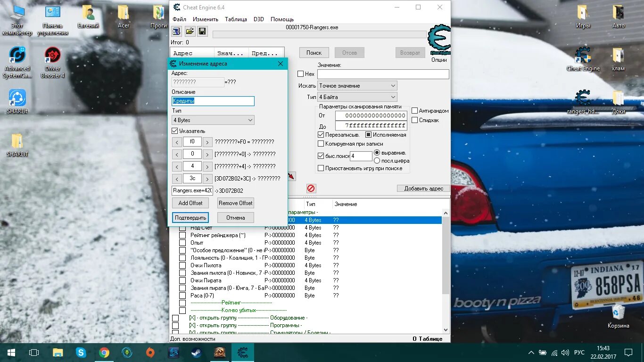This screenshot has height=362, width=644.
Task: Click the Remove Offset button
Action: (x=236, y=203)
